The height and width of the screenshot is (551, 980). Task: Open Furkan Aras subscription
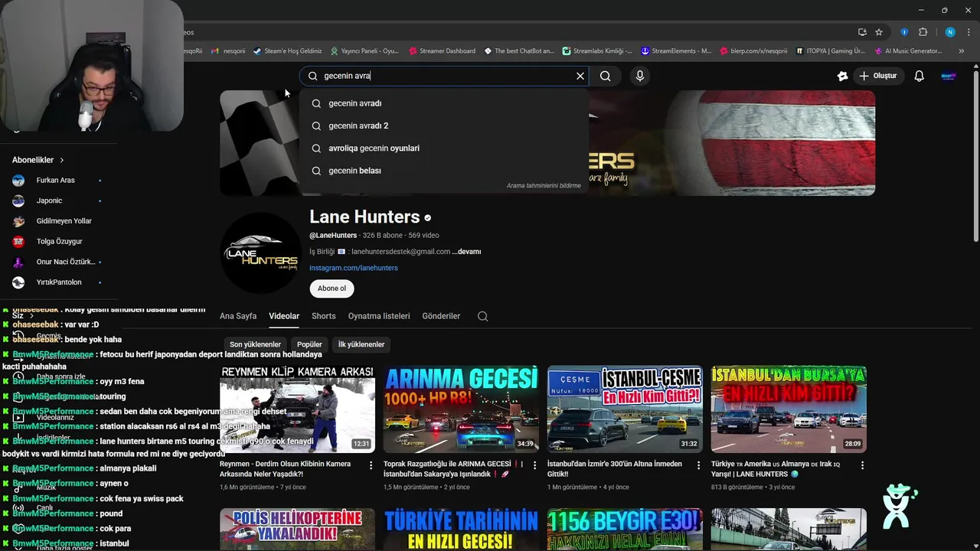(x=57, y=181)
